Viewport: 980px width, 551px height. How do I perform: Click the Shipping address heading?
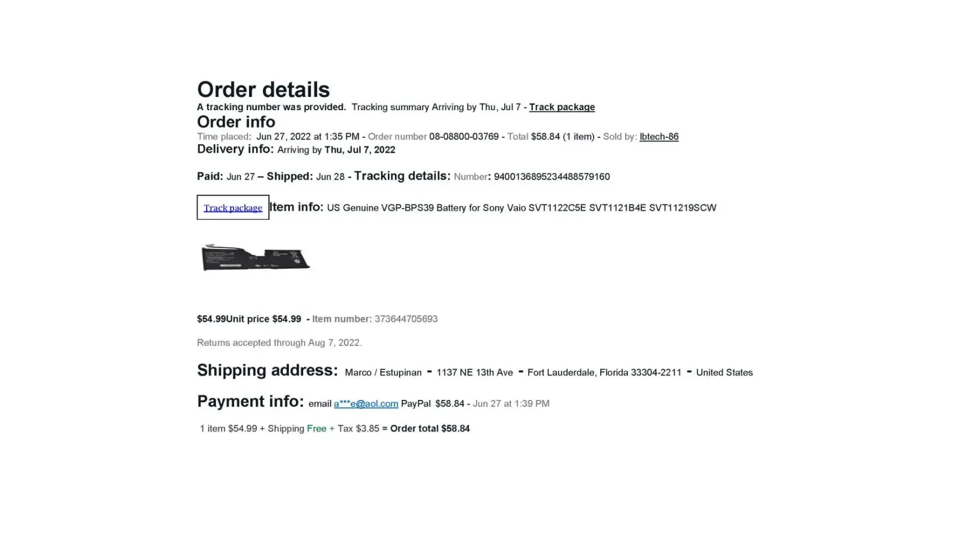pos(267,370)
